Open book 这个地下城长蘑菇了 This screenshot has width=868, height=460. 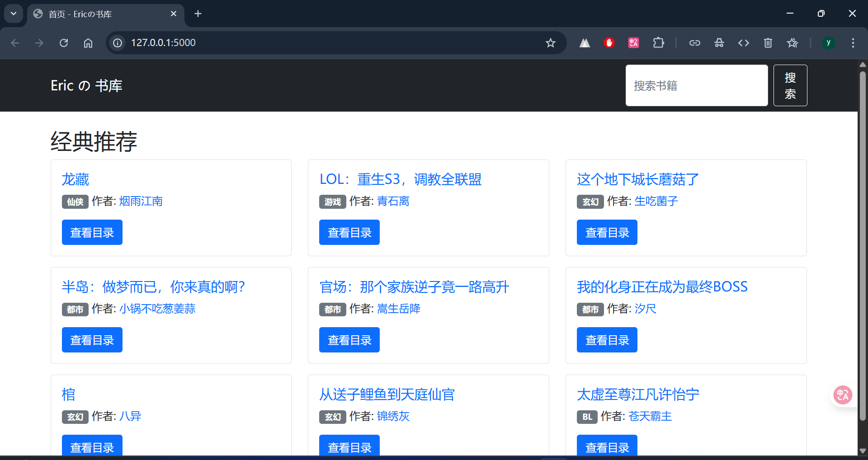click(x=638, y=179)
